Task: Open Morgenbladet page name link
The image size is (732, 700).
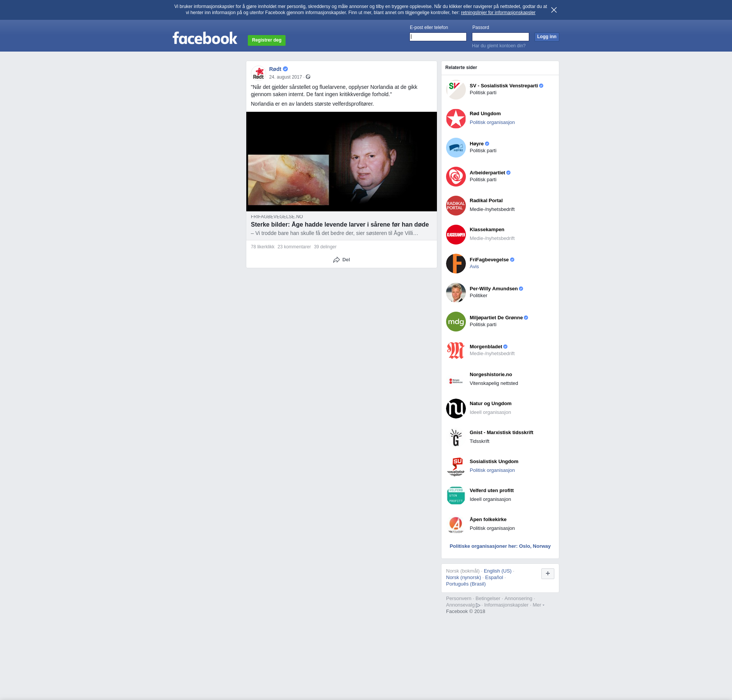Action: pos(486,347)
